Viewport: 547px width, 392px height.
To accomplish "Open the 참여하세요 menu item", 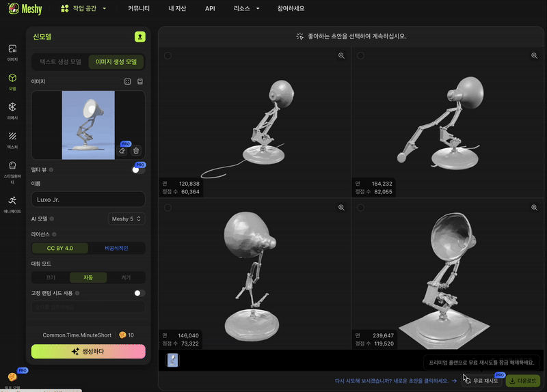I will click(x=291, y=8).
